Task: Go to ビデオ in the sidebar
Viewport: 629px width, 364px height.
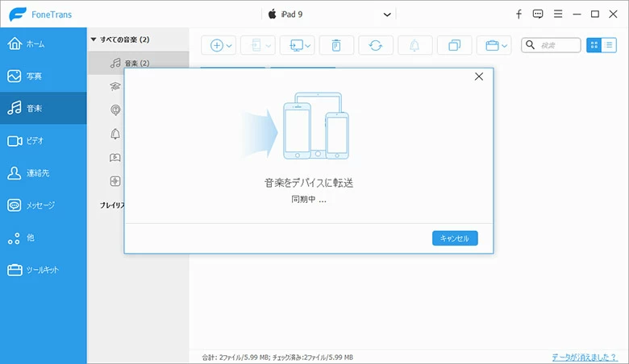Action: coord(43,141)
